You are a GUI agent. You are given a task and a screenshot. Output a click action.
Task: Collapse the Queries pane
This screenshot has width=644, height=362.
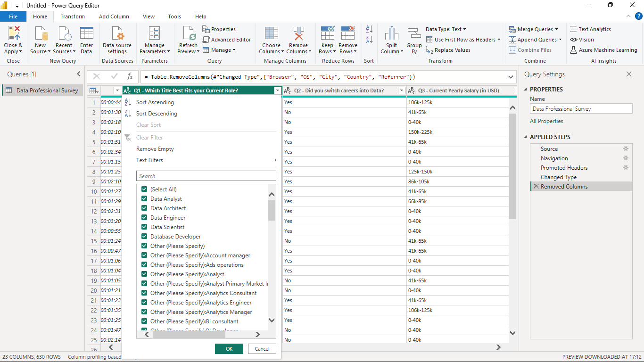pos(79,74)
